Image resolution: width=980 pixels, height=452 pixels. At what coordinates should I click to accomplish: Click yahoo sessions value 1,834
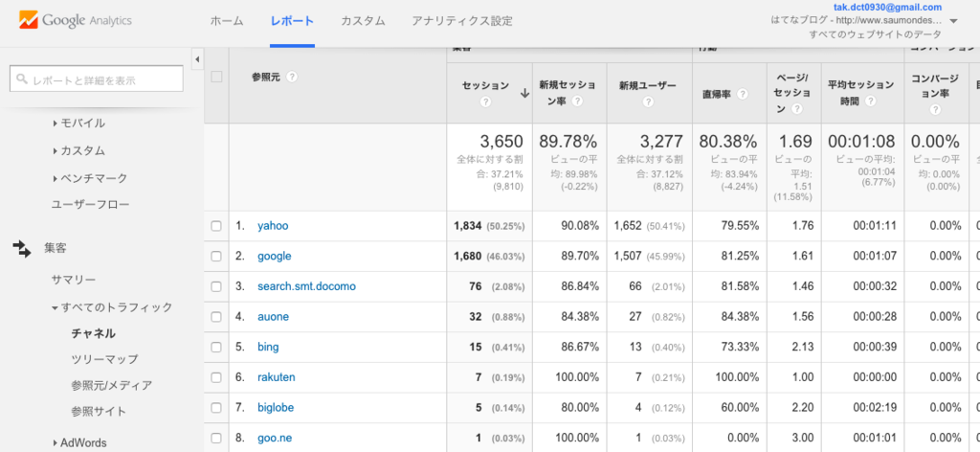467,226
